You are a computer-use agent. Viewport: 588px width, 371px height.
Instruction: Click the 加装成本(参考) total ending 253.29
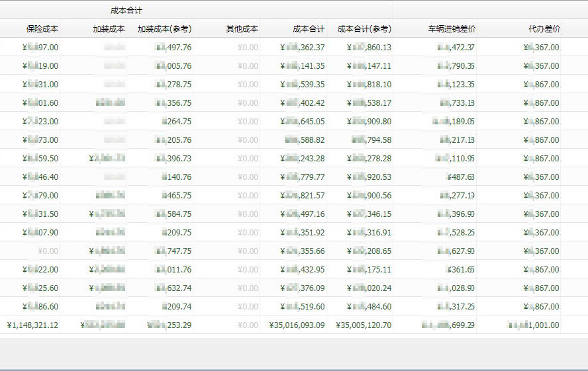170,325
